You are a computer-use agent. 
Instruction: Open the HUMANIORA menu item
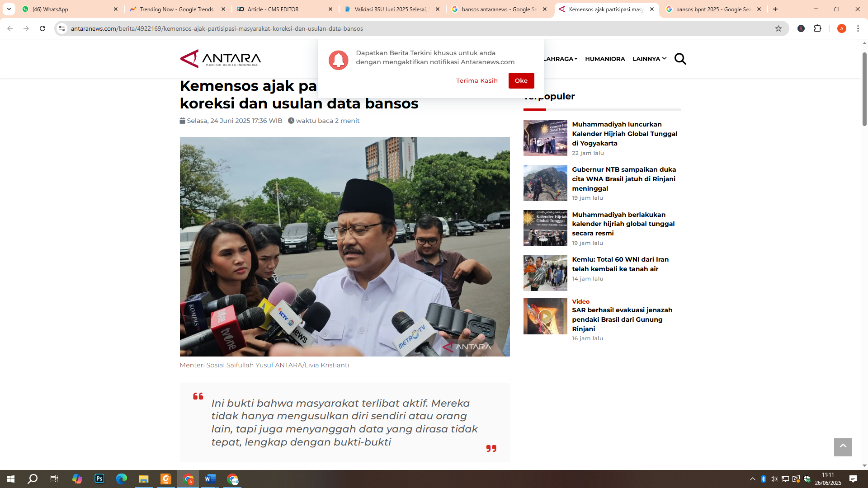[x=605, y=59]
